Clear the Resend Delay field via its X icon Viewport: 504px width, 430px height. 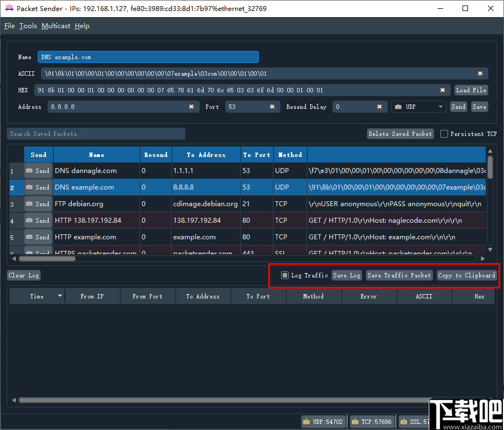378,107
